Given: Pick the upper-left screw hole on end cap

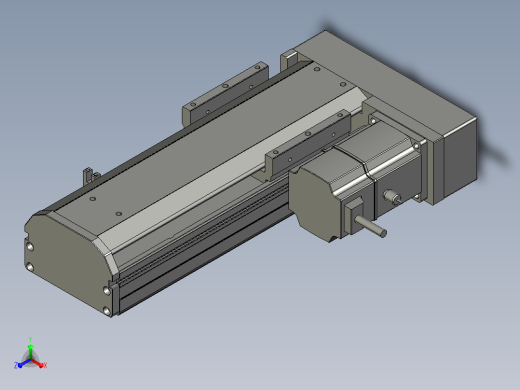Looking at the screenshot, I should [30, 247].
